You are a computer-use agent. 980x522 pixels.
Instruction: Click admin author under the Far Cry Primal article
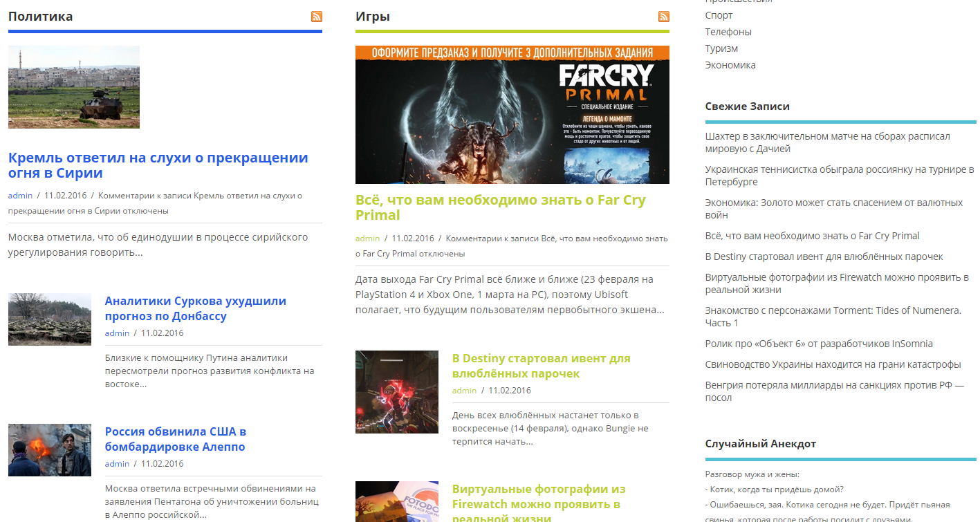click(367, 239)
